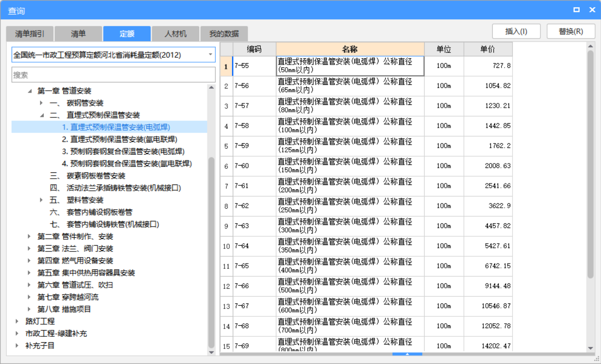601x364 pixels.
Task: Select the 定额 tab
Action: [127, 33]
